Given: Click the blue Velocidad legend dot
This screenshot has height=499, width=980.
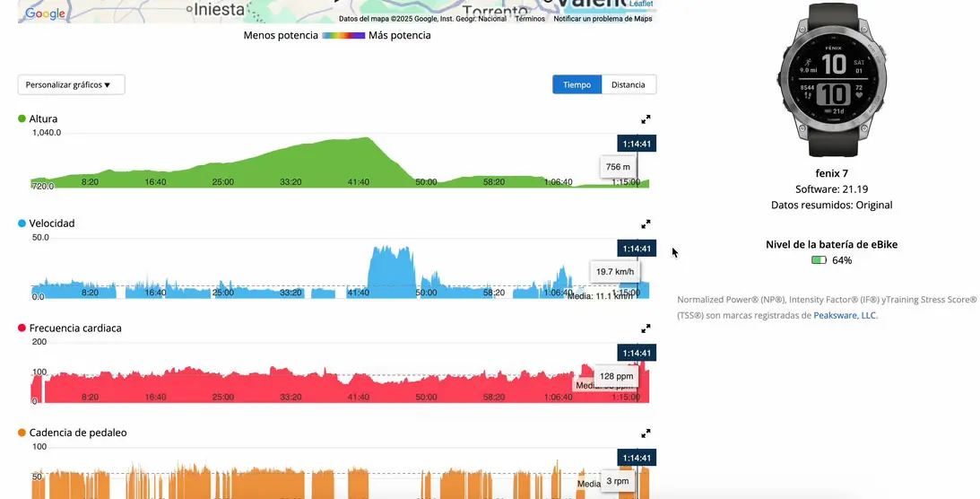Looking at the screenshot, I should click(x=22, y=223).
